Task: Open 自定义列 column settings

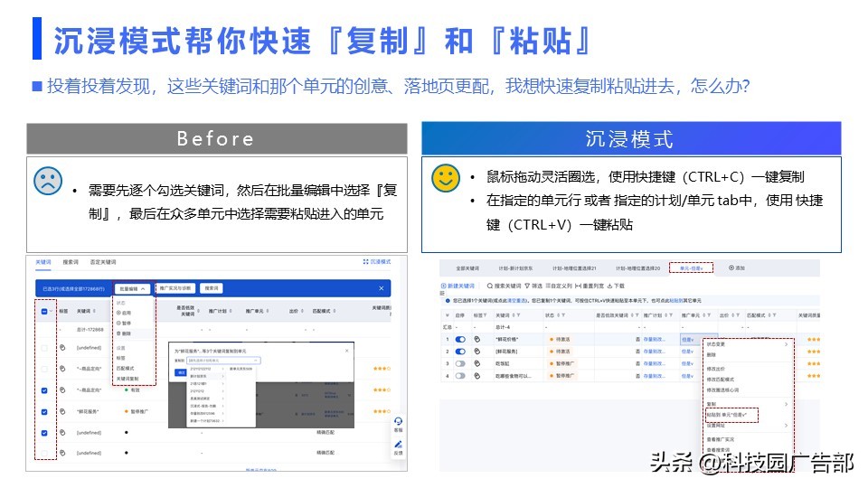Action: pyautogui.click(x=559, y=286)
